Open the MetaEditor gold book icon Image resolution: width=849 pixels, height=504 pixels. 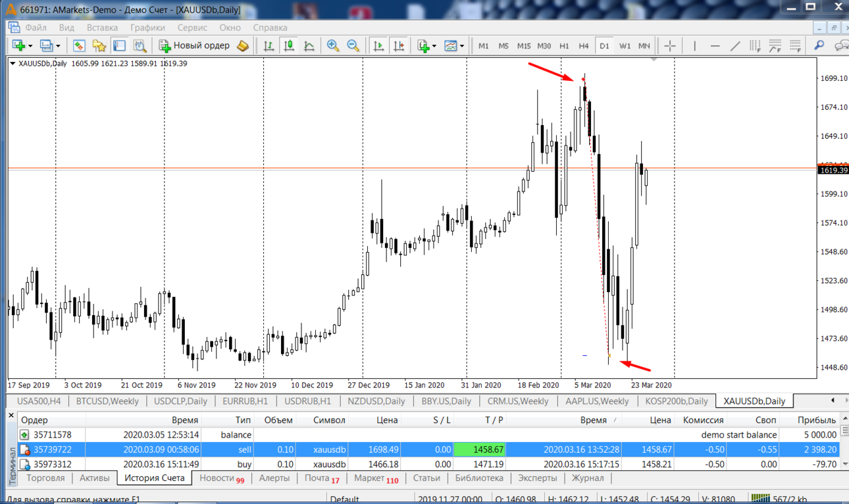[x=243, y=45]
